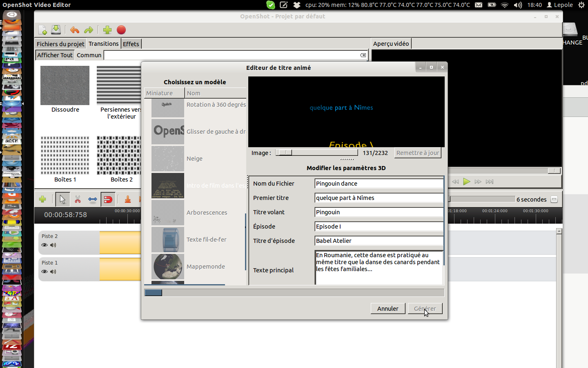
Task: Hide Piste 2 video with eye icon
Action: coord(45,245)
